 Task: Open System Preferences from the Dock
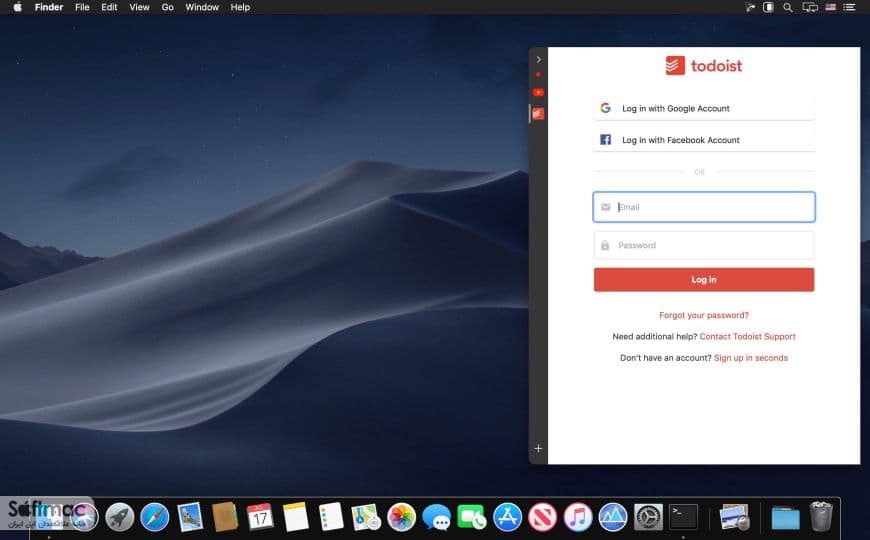[649, 517]
